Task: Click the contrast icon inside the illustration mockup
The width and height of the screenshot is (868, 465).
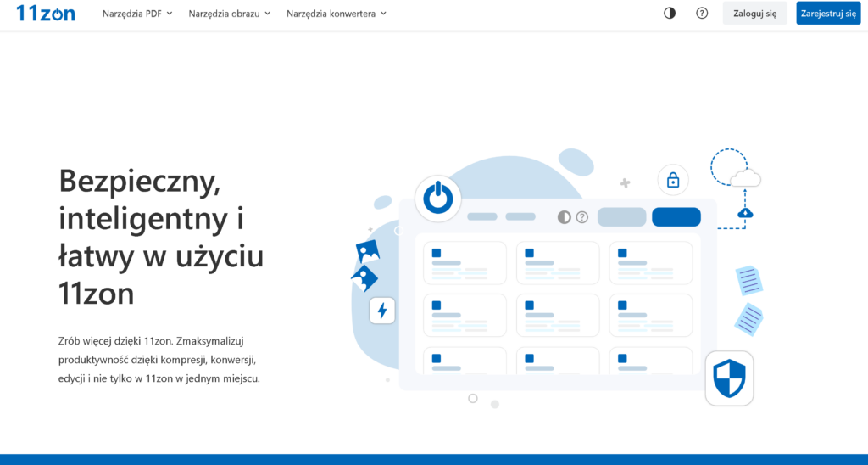Action: (x=564, y=217)
